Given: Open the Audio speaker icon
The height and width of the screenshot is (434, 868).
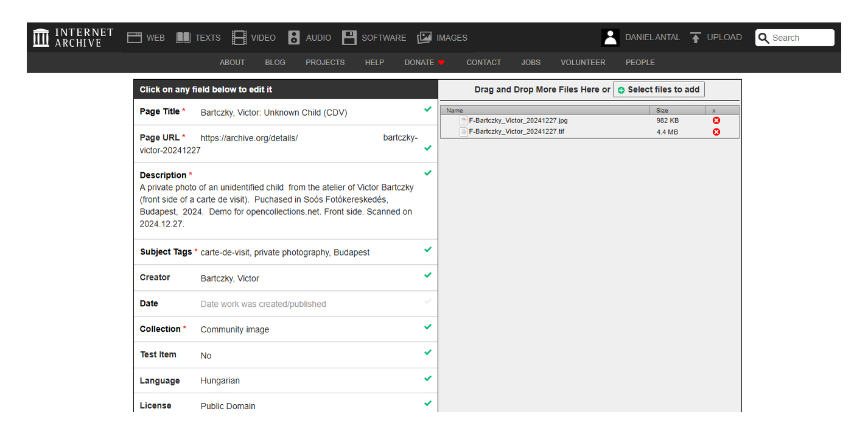Looking at the screenshot, I should point(294,38).
